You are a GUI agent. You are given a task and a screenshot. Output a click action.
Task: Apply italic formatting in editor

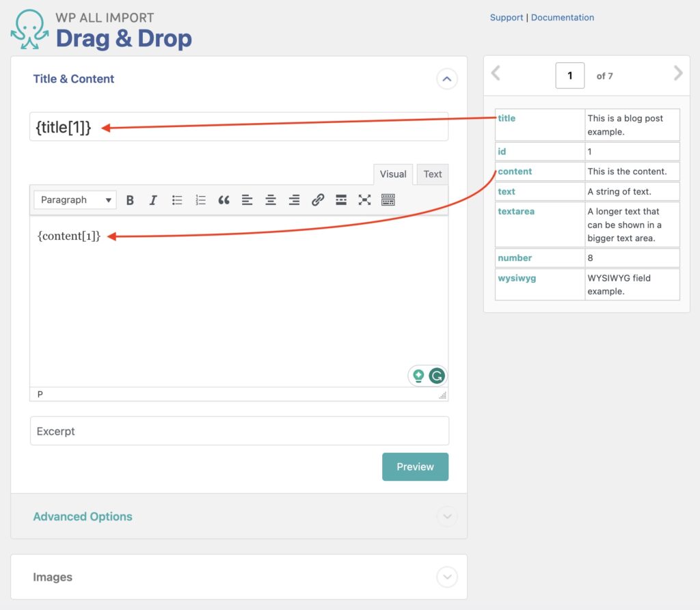[153, 200]
